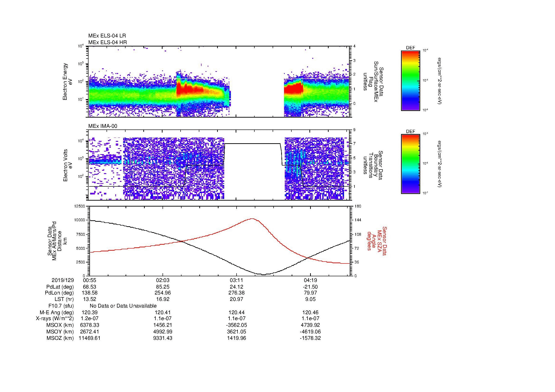Click the "Electron Energy eV" axis label
This screenshot has height=392, width=555.
pyautogui.click(x=68, y=82)
